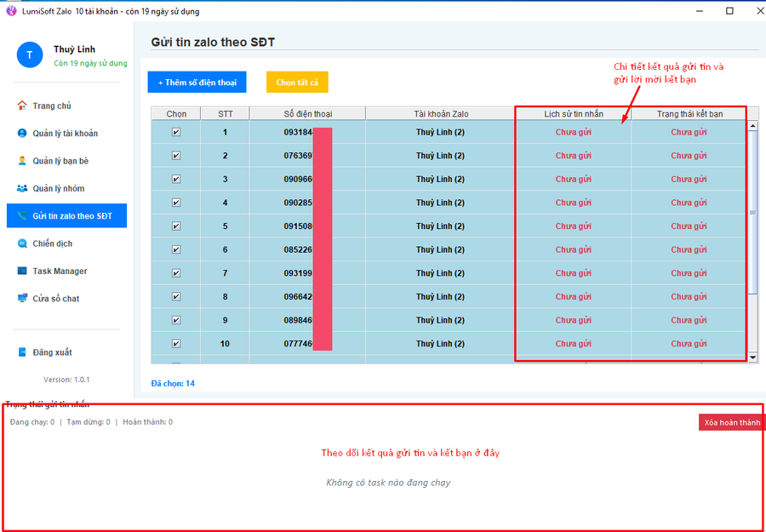Click the Đăng xuất logout icon
The height and width of the screenshot is (532, 766).
coord(22,352)
